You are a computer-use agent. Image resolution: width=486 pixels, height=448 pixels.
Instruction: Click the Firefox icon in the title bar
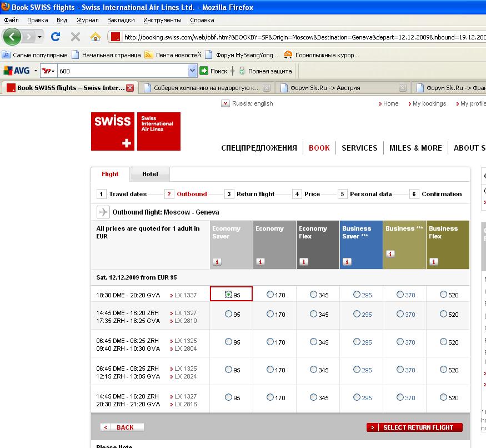click(6, 7)
